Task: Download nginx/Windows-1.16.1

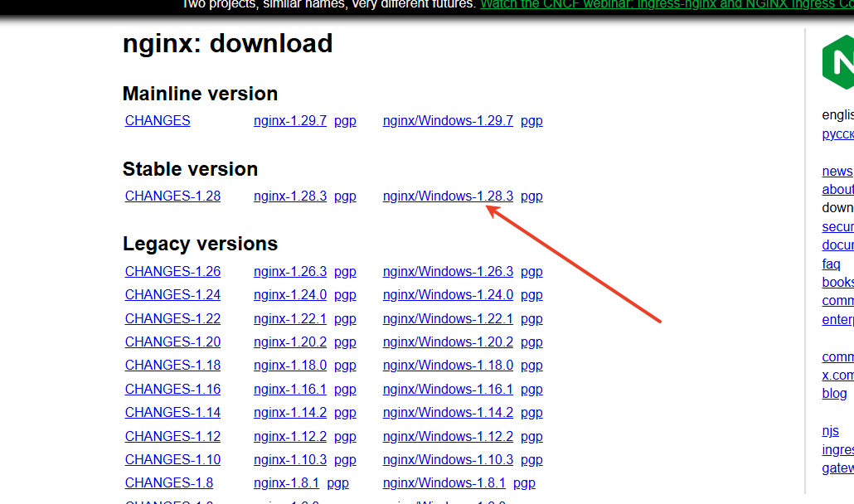Action: click(x=448, y=389)
